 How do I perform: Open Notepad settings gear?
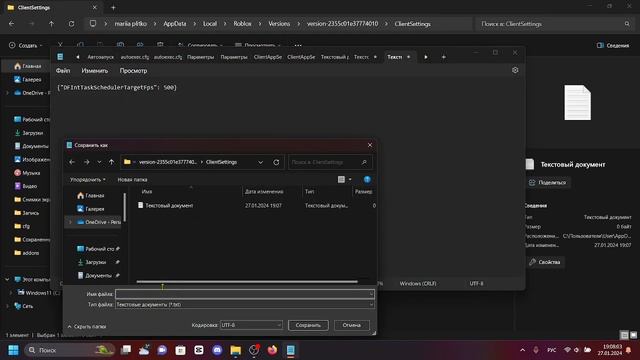pyautogui.click(x=515, y=70)
